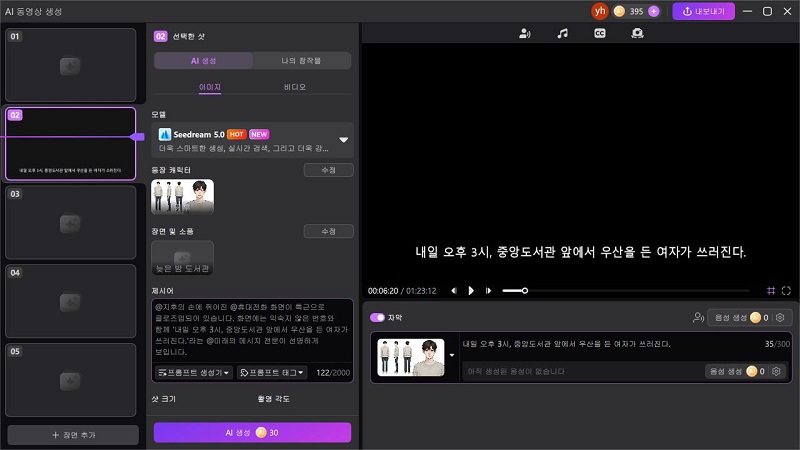Screen dimensions: 800x450
Task: Click the 내보내기 export button
Action: pyautogui.click(x=704, y=11)
